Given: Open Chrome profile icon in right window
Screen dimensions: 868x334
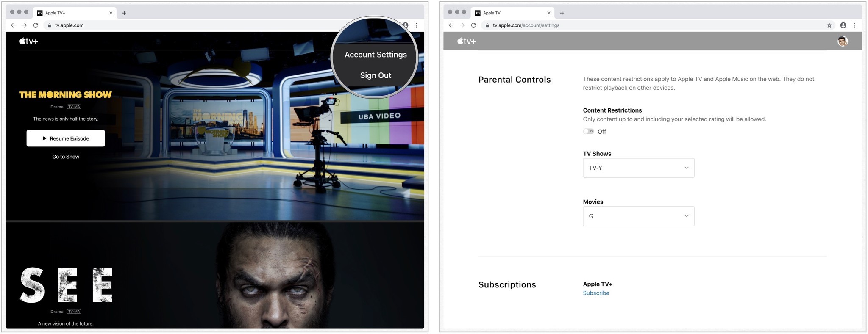Looking at the screenshot, I should (x=843, y=25).
